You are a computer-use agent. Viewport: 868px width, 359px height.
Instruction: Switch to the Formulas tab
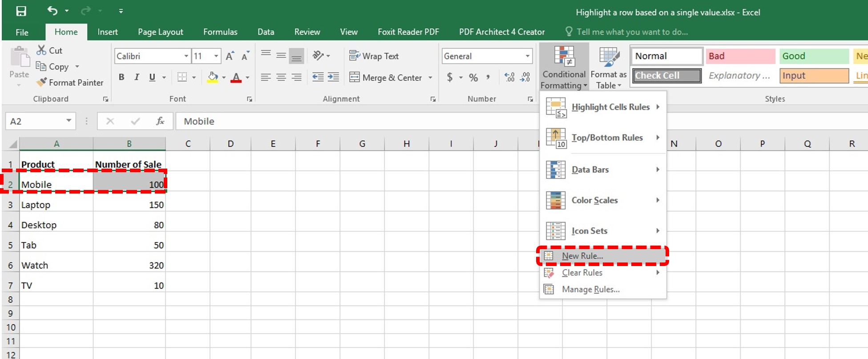click(x=220, y=32)
